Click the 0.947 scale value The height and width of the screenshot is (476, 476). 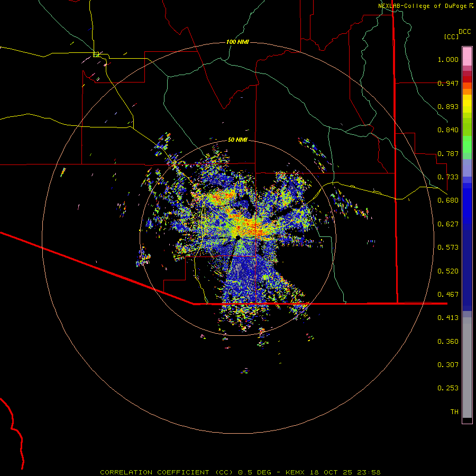[x=448, y=83]
